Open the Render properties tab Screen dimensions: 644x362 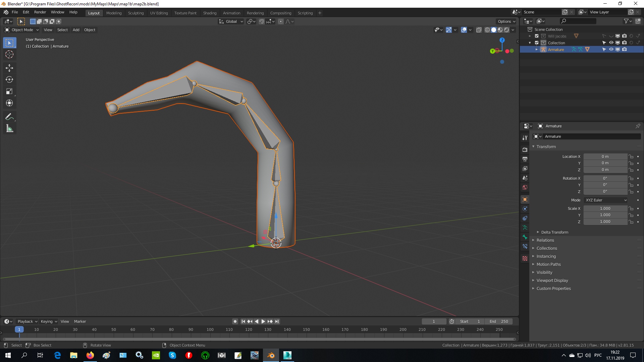coord(525,149)
